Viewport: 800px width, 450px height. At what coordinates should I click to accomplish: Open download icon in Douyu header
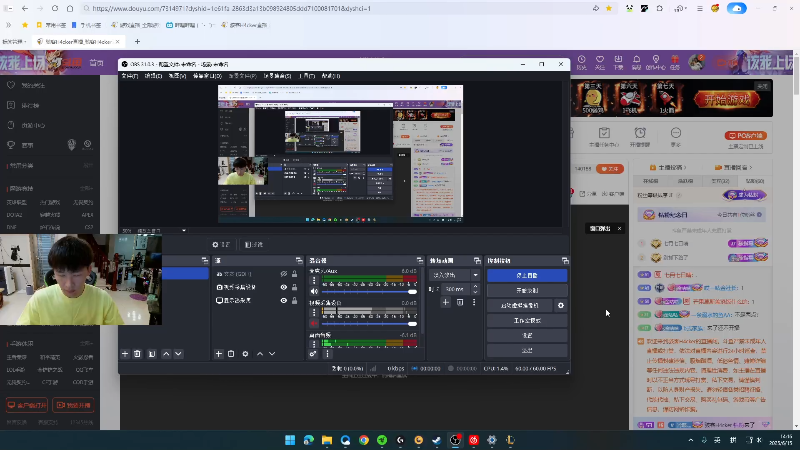tap(618, 62)
